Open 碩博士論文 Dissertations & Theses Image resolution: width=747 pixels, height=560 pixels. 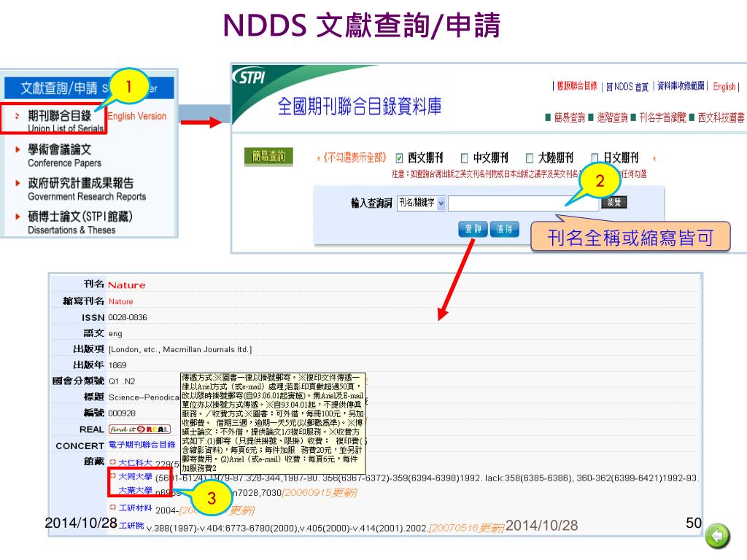80,222
